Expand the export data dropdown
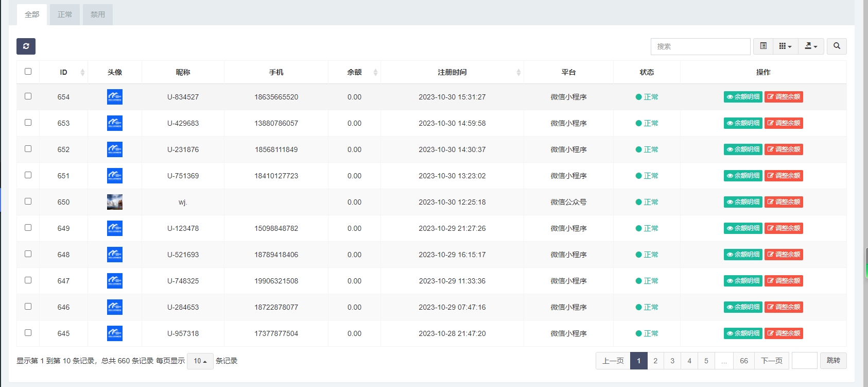 click(x=811, y=46)
